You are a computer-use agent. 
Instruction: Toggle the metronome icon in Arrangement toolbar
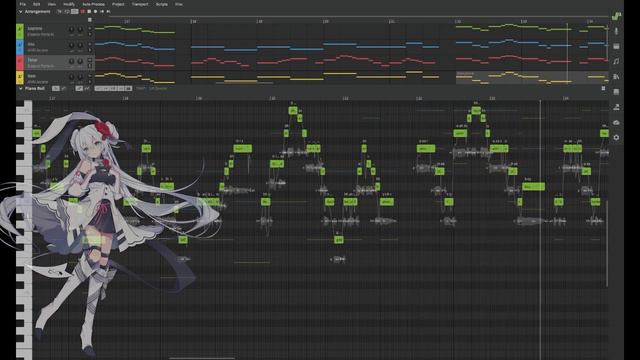tap(59, 11)
